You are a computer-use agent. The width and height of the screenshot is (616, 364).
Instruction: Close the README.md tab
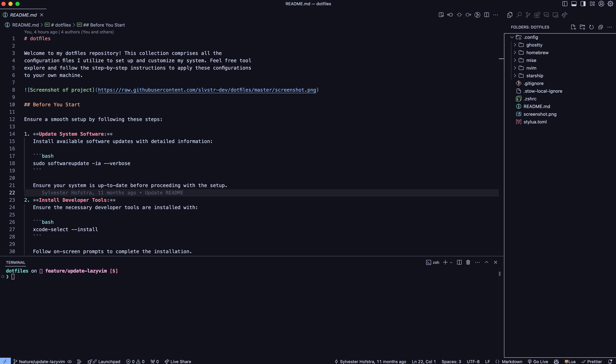pyautogui.click(x=42, y=15)
